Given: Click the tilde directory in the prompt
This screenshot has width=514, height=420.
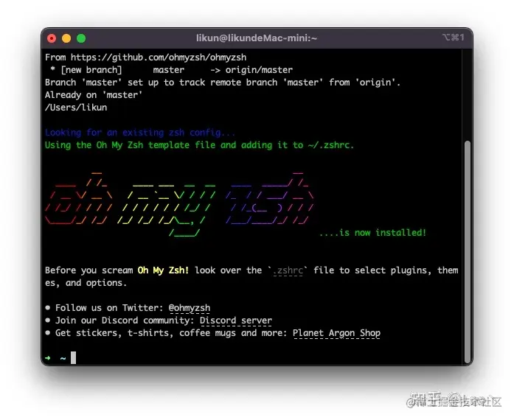Looking at the screenshot, I should coord(63,358).
